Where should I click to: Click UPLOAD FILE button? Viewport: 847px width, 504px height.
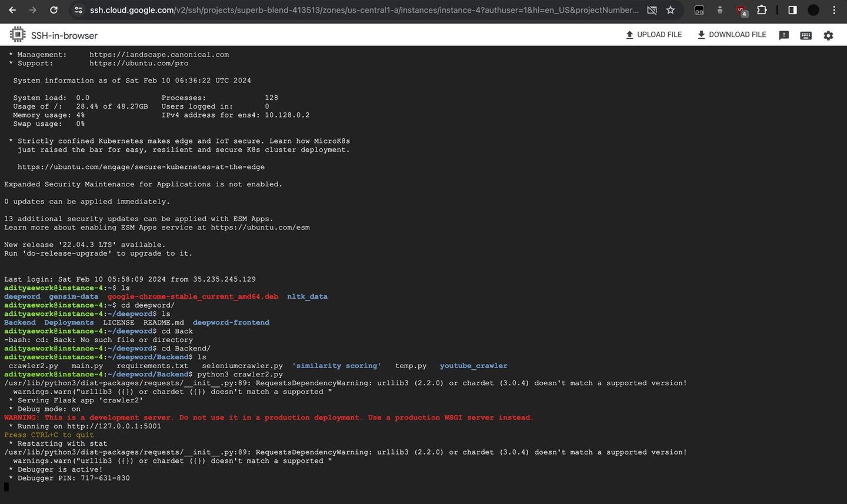653,35
